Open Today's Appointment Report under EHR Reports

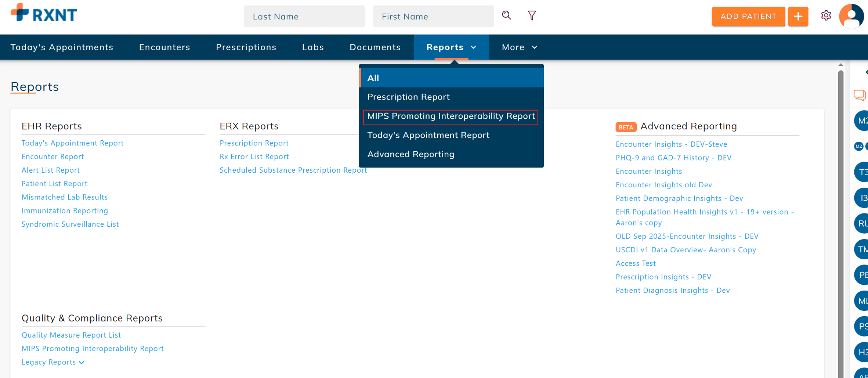(72, 143)
